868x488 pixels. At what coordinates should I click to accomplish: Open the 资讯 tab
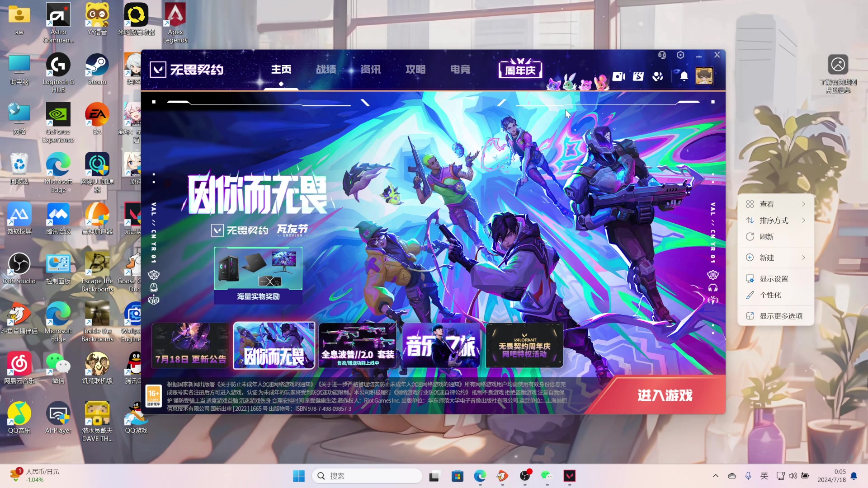tap(371, 70)
